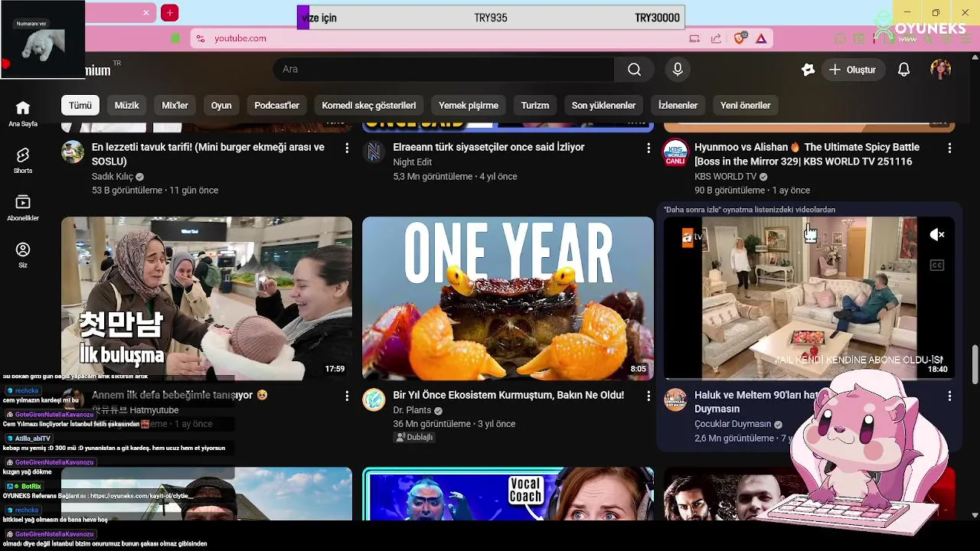This screenshot has width=980, height=551.
Task: Click the install app icon in address bar
Action: pyautogui.click(x=694, y=38)
